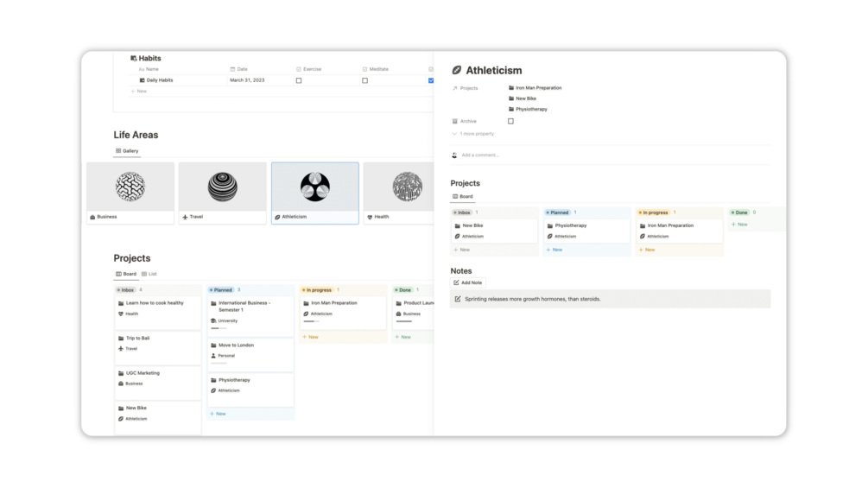Click the Meditate column header
868x488 pixels.
pos(376,69)
